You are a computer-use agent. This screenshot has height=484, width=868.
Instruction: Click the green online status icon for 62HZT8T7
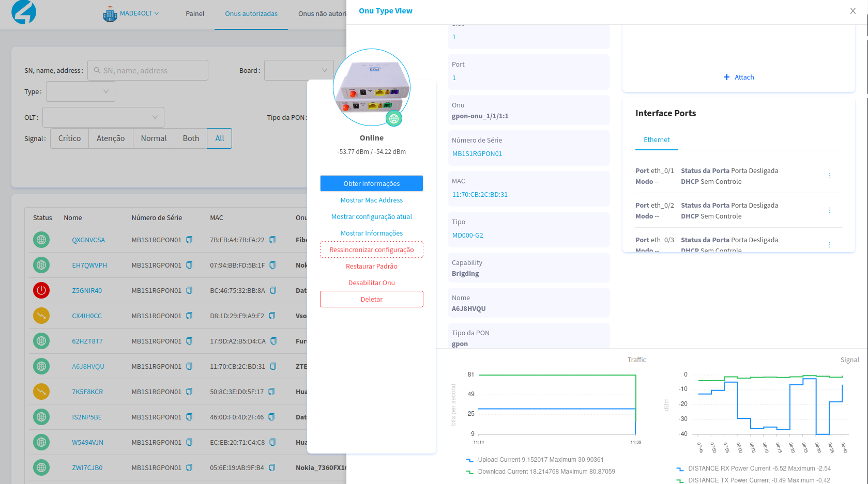[41, 341]
